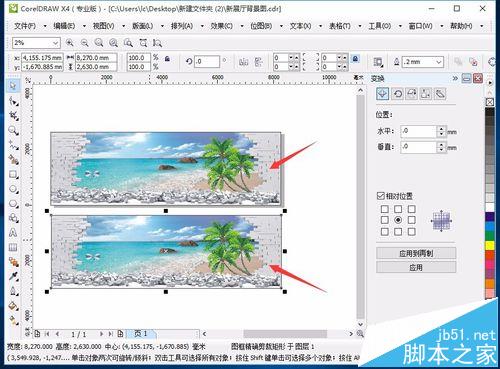500x369 pixels.
Task: Open the 效果(C) menu
Action: pyautogui.click(x=221, y=26)
